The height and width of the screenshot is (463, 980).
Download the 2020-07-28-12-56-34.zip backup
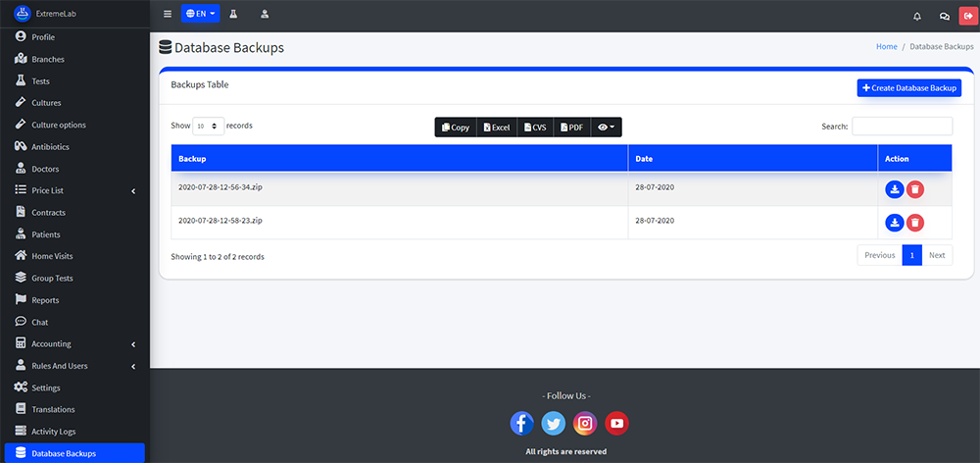[894, 190]
